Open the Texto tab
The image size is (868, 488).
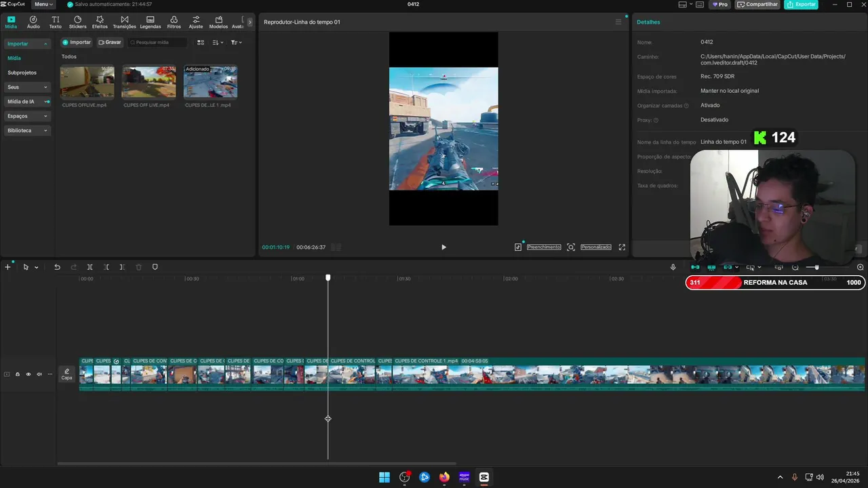point(55,22)
